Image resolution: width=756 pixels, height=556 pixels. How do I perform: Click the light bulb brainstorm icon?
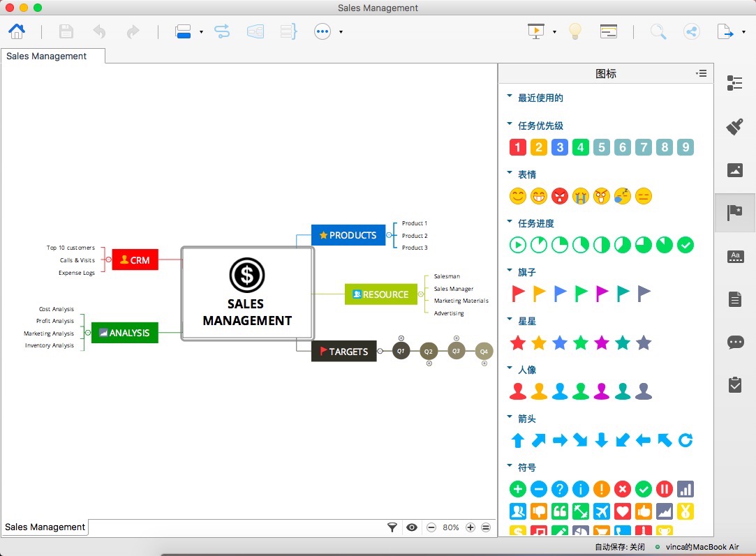pos(575,31)
